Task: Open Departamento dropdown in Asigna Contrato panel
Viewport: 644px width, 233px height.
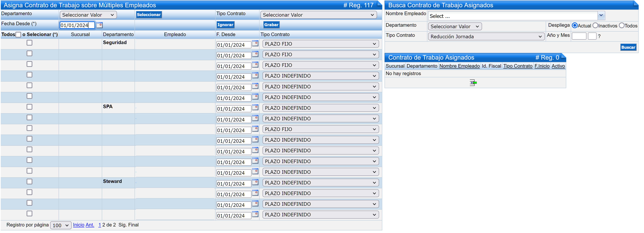Action: (88, 15)
